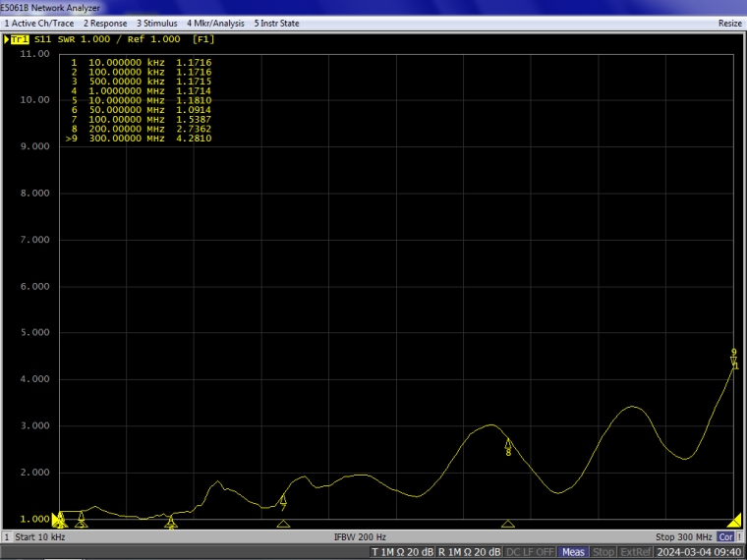Open the Instr State menu
Screen dimensions: 747x560
coord(276,23)
